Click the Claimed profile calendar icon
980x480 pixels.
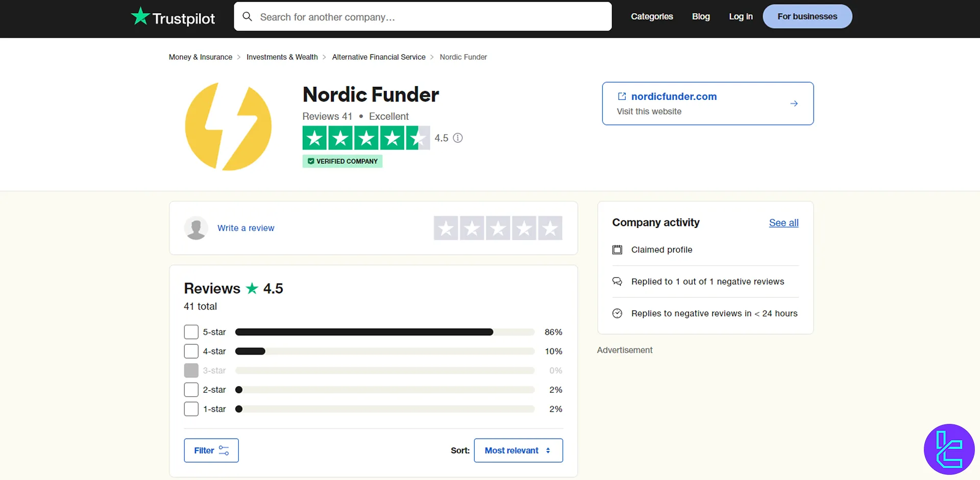(617, 249)
